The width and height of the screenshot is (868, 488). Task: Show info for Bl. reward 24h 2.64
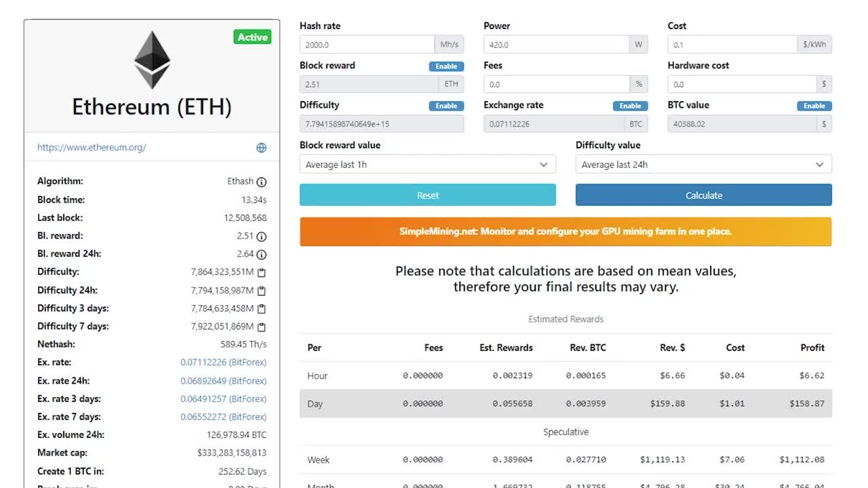coord(262,254)
